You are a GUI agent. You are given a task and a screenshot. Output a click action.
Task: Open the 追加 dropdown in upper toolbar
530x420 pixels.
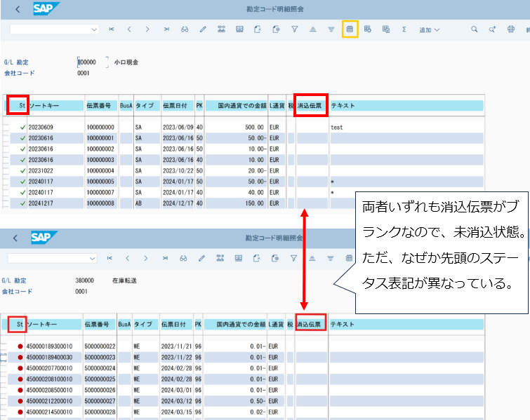click(x=429, y=29)
